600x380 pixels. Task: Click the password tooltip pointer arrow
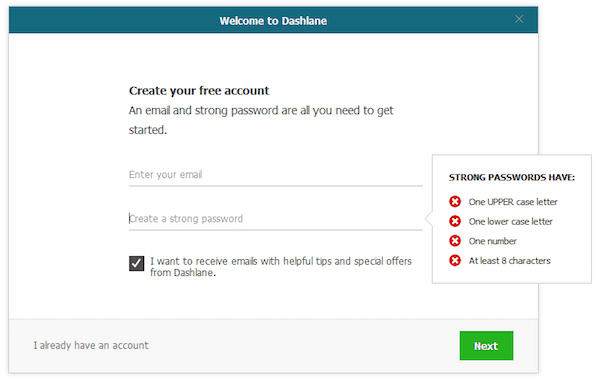(x=429, y=219)
